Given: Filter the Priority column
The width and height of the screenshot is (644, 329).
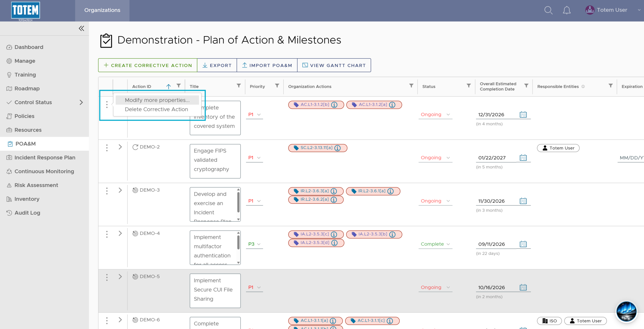Looking at the screenshot, I should pyautogui.click(x=277, y=86).
